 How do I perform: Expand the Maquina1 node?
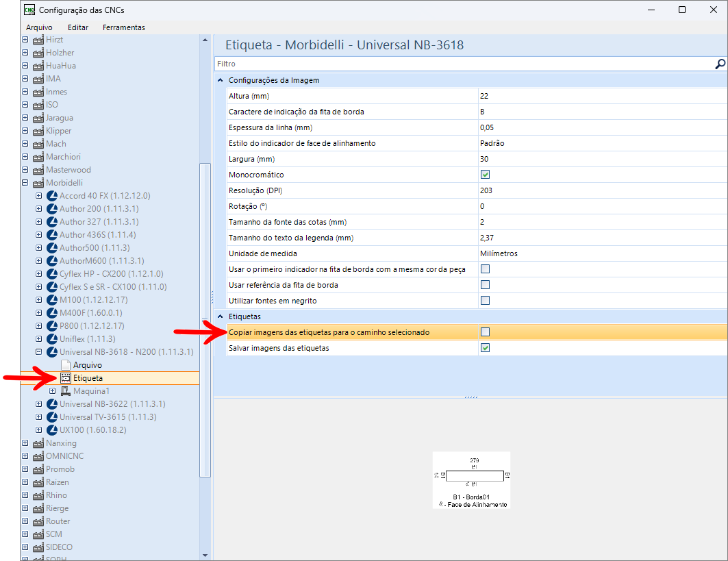pos(53,391)
